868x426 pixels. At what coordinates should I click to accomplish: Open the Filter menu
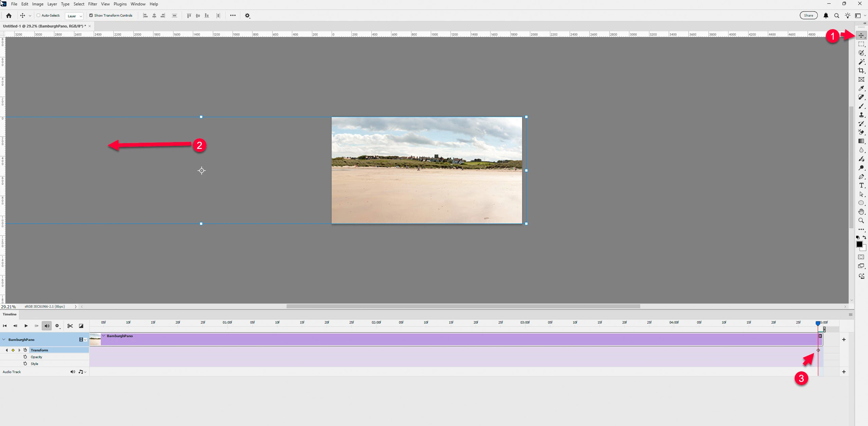pyautogui.click(x=92, y=4)
